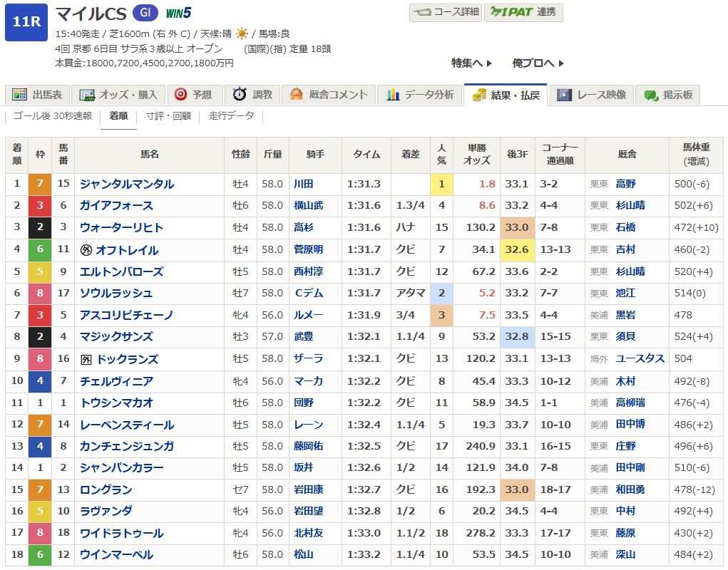The width and height of the screenshot is (728, 570).
Task: Open horse page for ジャンタルマンタル
Action: (x=127, y=184)
